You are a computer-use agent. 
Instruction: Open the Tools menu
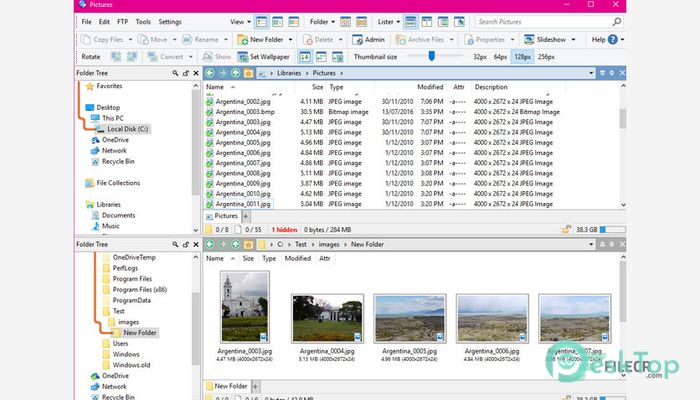coord(143,21)
